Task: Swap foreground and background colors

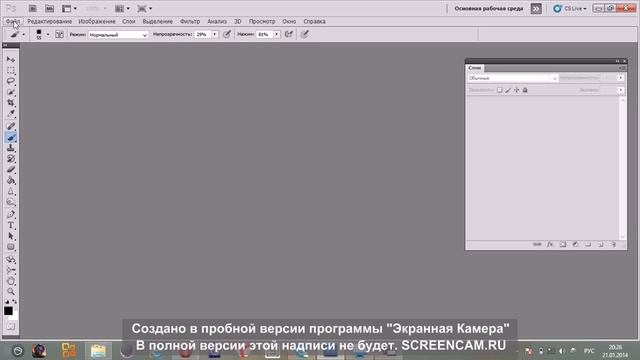Action: tap(15, 302)
